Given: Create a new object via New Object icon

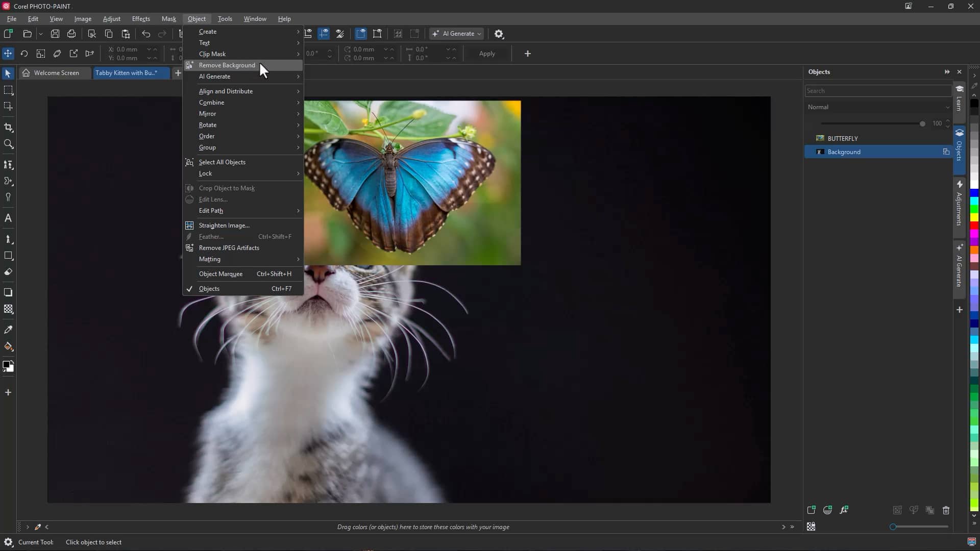Looking at the screenshot, I should [811, 510].
